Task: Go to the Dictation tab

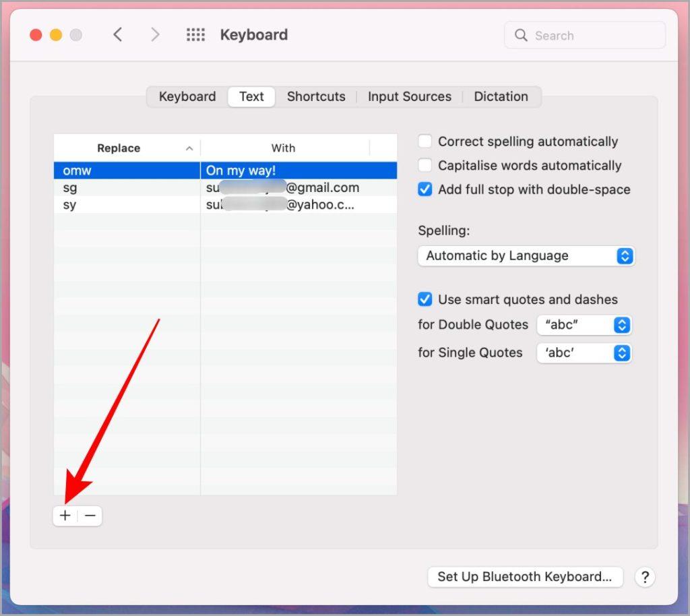Action: tap(501, 96)
